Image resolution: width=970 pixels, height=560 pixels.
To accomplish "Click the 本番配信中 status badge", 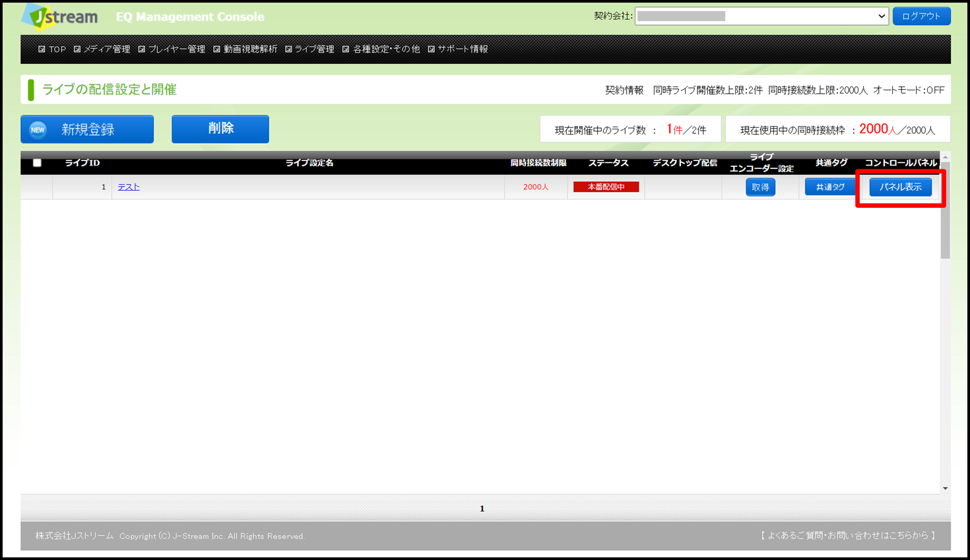I will tap(606, 187).
